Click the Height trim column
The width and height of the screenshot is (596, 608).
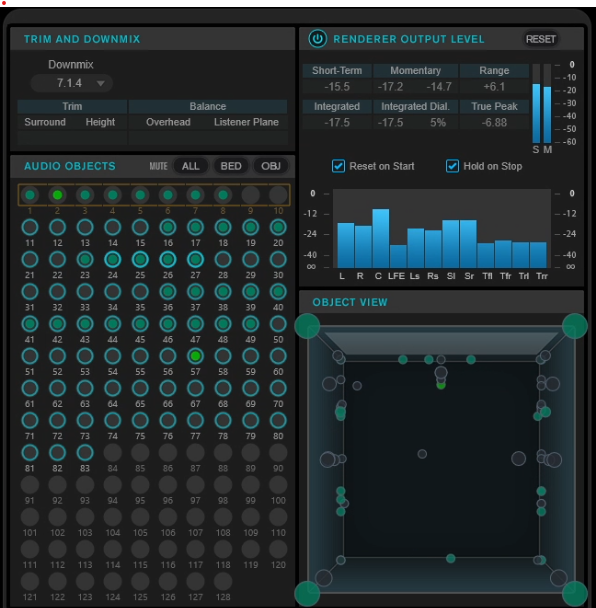pos(100,122)
